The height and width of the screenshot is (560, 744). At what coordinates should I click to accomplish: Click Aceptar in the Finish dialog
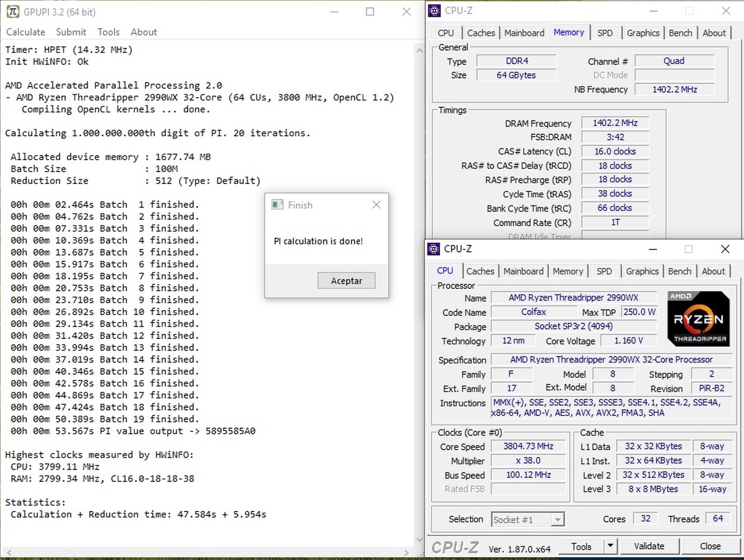pos(347,281)
